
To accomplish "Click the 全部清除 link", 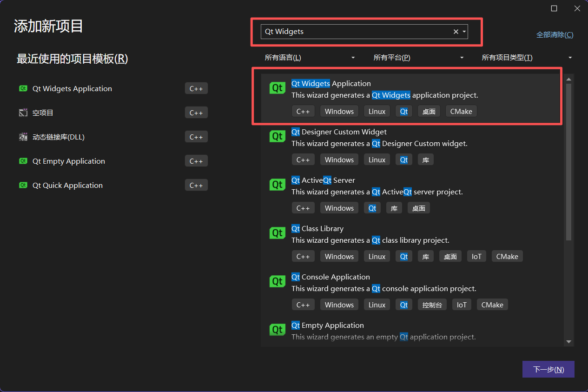I will [x=555, y=35].
